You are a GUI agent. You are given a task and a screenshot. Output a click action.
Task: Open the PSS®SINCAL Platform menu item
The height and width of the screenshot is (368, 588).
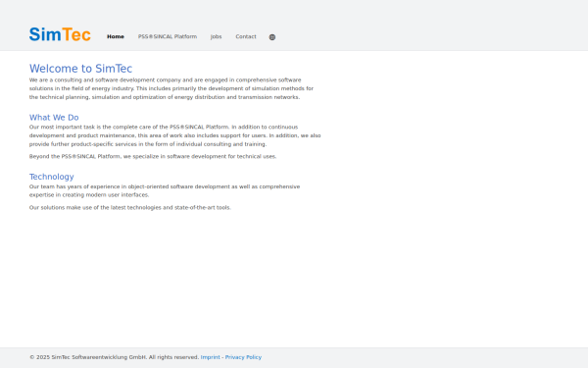pos(168,36)
